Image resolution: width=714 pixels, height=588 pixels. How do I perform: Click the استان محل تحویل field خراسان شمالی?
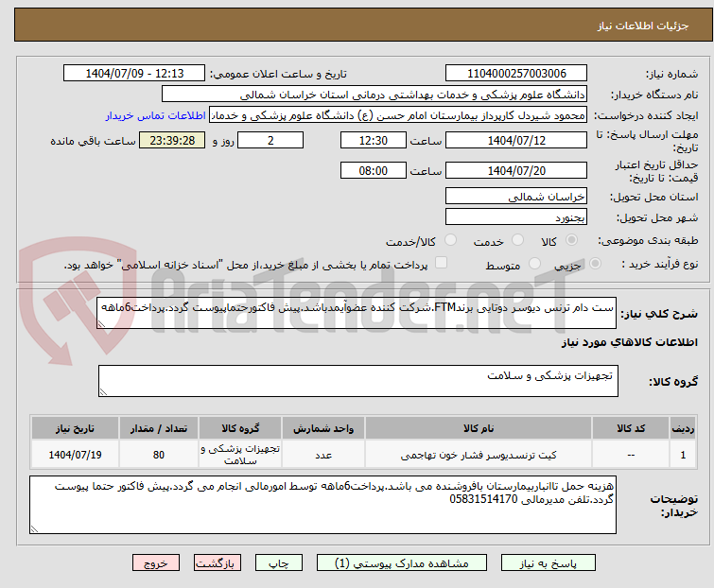click(x=516, y=196)
